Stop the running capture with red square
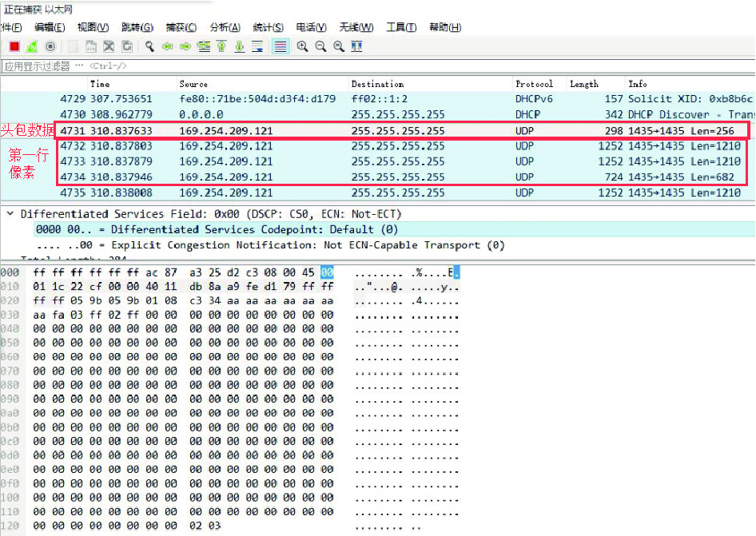Screen dimensions: 756x536 point(14,47)
